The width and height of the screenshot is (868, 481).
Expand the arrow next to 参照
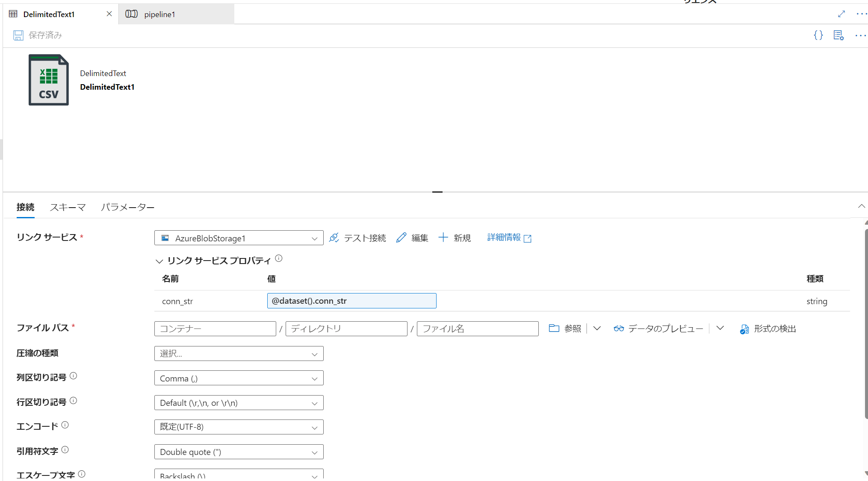(x=597, y=328)
